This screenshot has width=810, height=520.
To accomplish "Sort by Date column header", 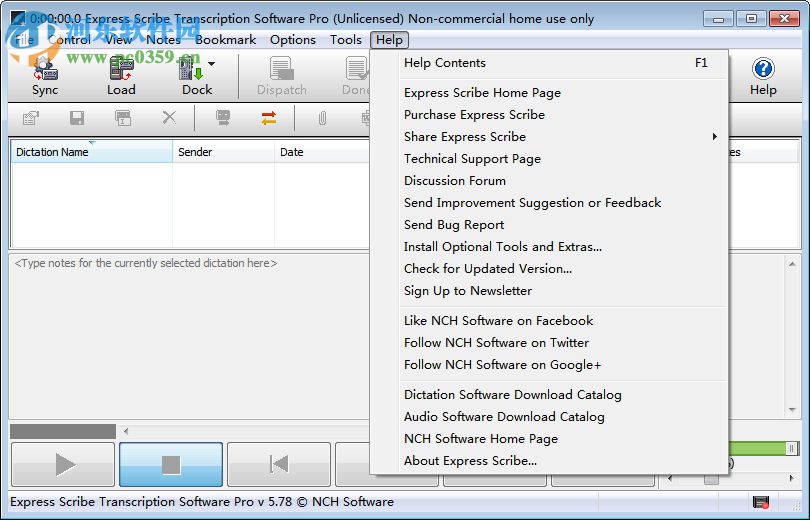I will [322, 152].
